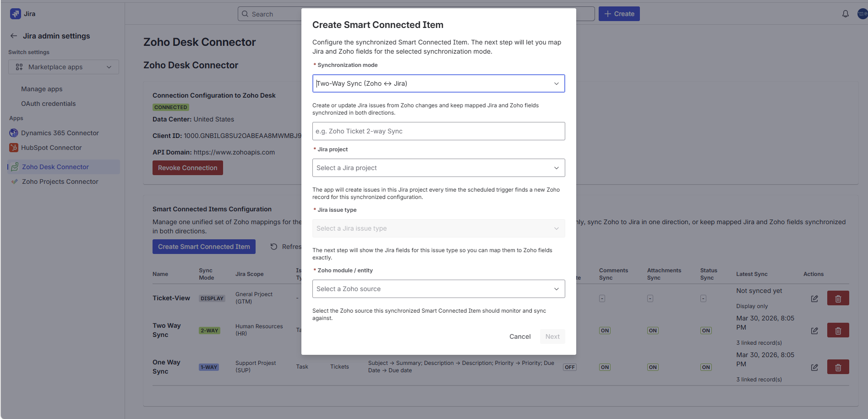868x419 pixels.
Task: Click the notification bell icon
Action: pos(845,13)
